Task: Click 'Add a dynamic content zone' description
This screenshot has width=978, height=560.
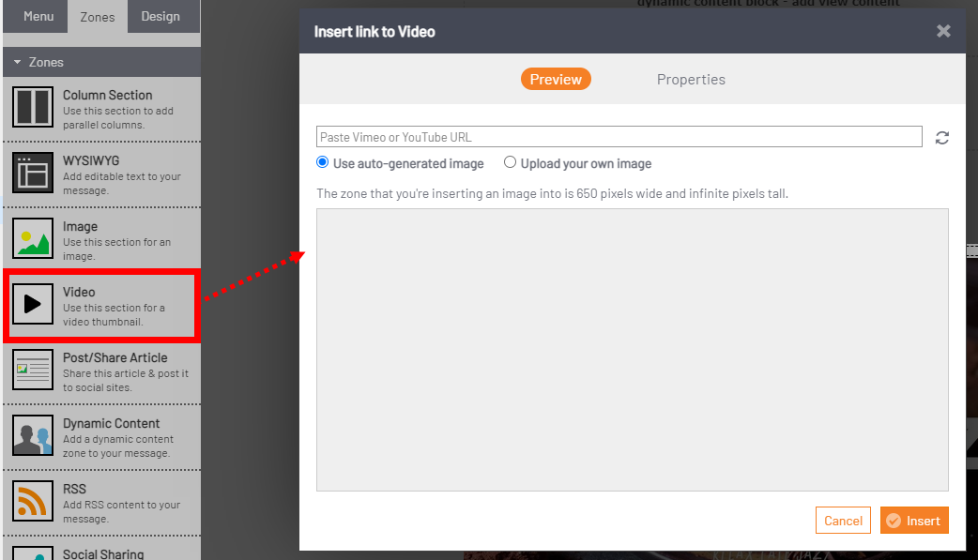Action: click(118, 446)
